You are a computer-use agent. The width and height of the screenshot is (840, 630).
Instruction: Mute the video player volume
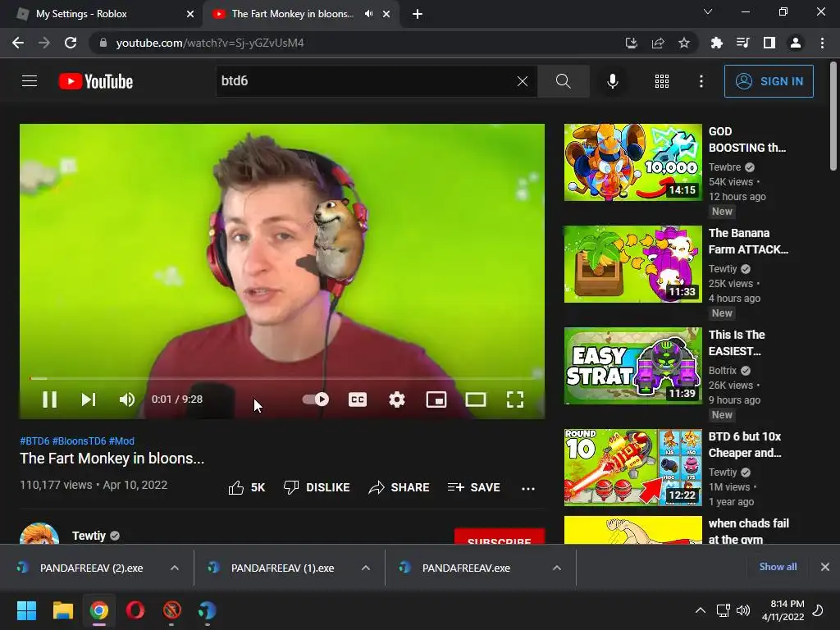[127, 399]
